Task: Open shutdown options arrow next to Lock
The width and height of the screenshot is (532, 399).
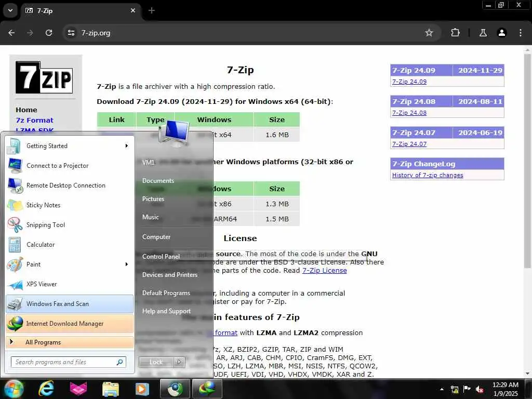Action: (x=179, y=362)
